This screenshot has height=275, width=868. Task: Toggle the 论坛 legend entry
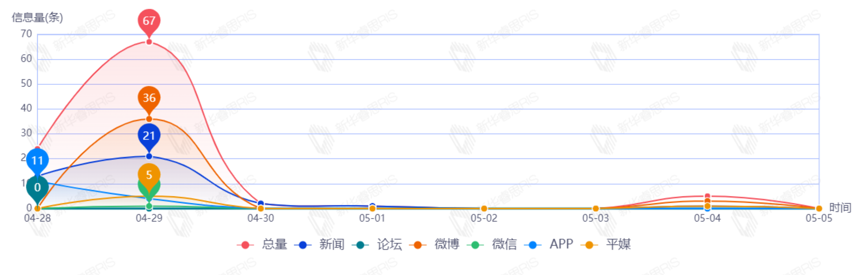pos(377,244)
